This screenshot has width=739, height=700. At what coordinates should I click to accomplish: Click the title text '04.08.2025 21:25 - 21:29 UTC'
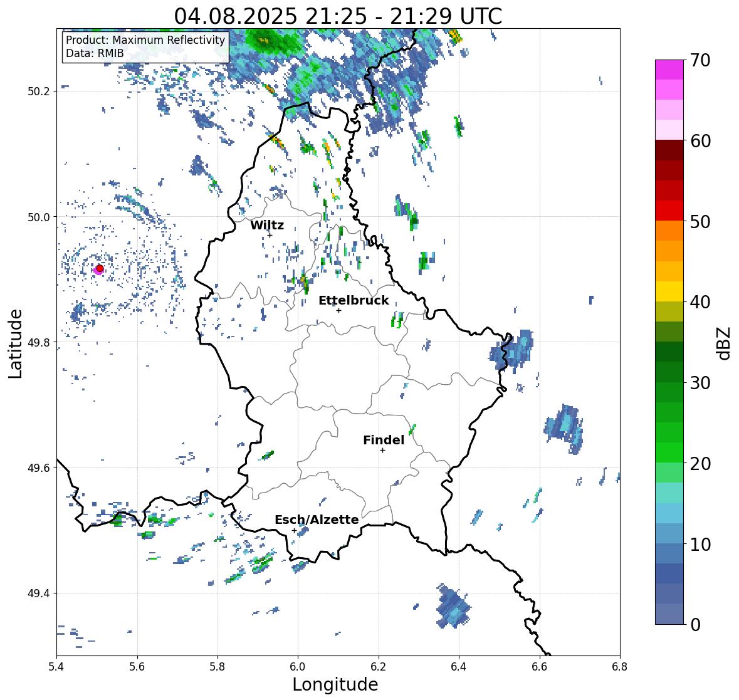338,16
